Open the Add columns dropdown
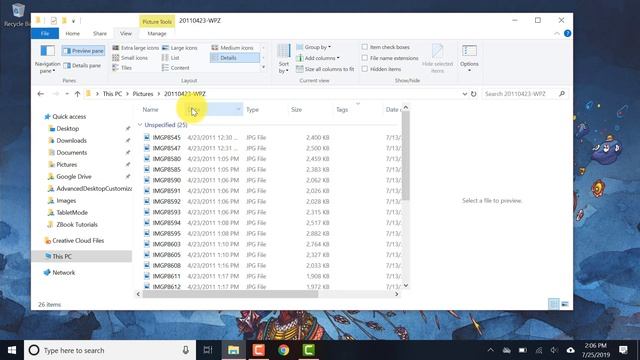640x360 pixels. click(x=318, y=58)
